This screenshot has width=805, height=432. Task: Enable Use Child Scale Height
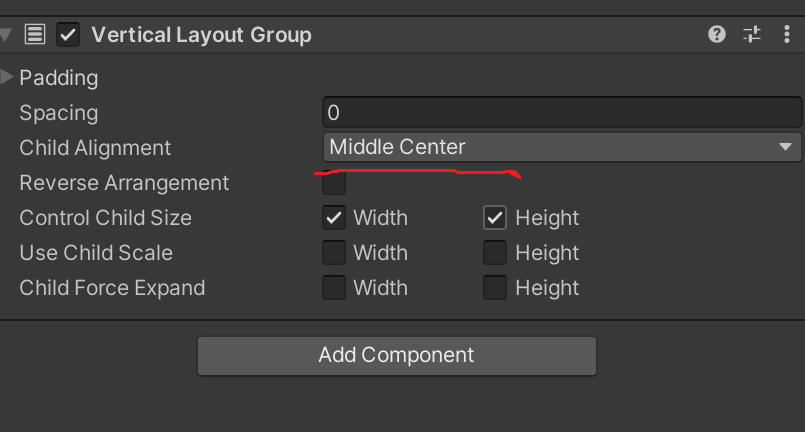pos(495,253)
